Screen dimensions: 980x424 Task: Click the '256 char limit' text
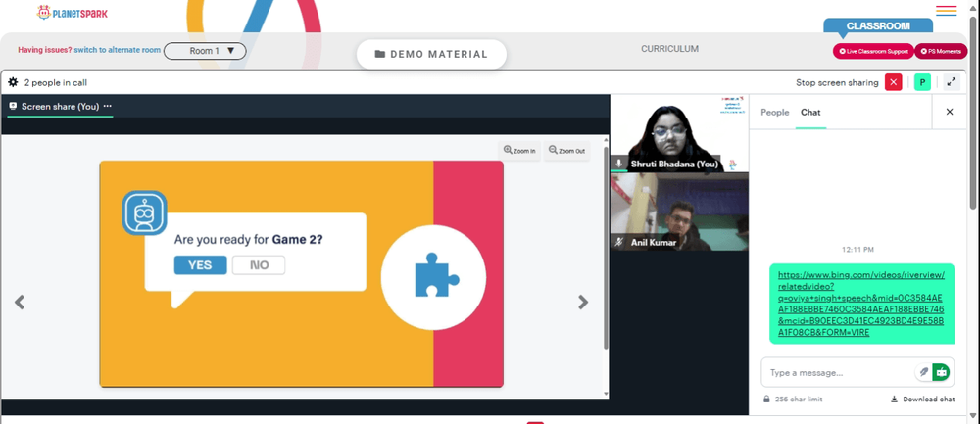(x=799, y=399)
